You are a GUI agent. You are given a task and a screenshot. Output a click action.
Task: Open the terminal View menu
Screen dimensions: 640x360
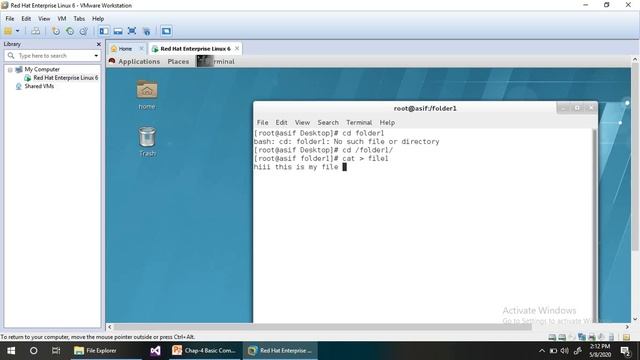[302, 122]
